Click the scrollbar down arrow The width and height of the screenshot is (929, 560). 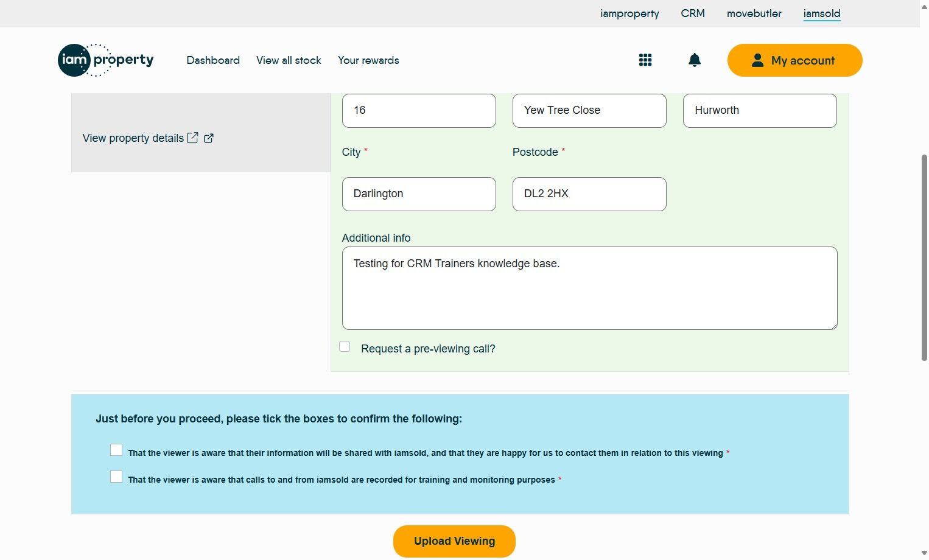(924, 553)
